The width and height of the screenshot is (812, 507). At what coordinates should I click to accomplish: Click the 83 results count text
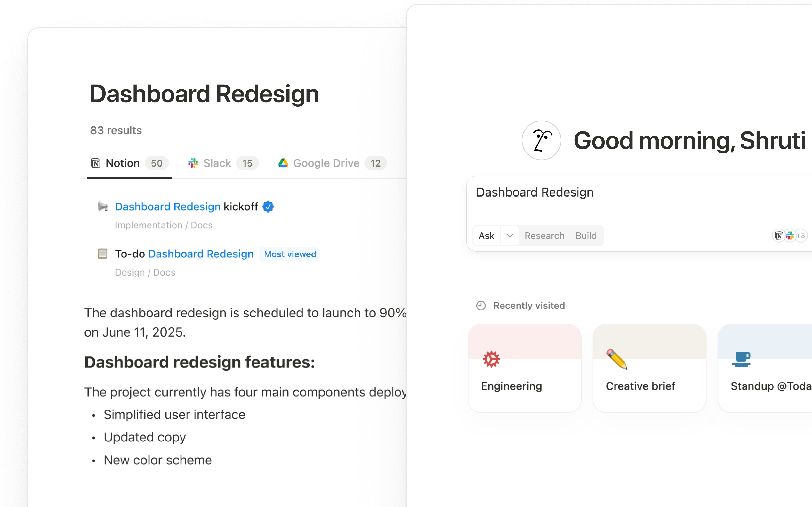click(116, 130)
